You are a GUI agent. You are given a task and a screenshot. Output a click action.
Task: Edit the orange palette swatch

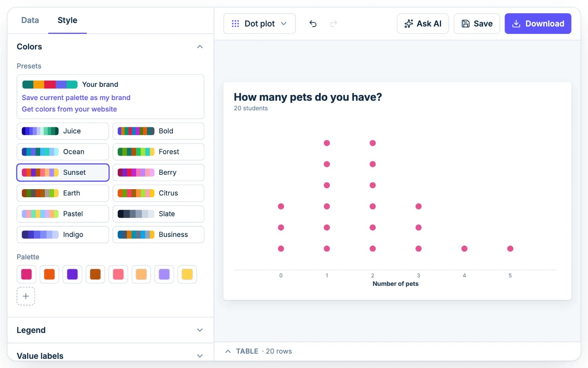click(49, 274)
